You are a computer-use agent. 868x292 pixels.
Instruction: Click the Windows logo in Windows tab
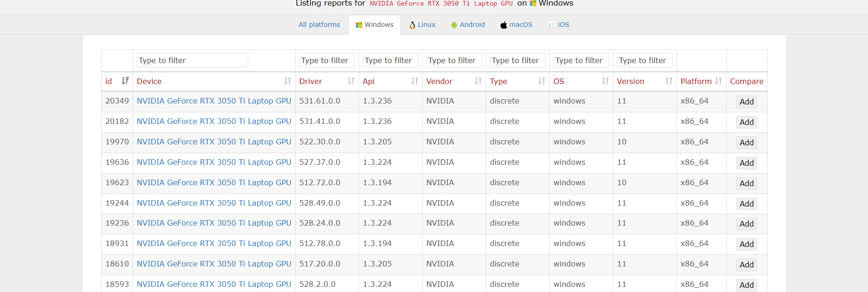pos(359,25)
